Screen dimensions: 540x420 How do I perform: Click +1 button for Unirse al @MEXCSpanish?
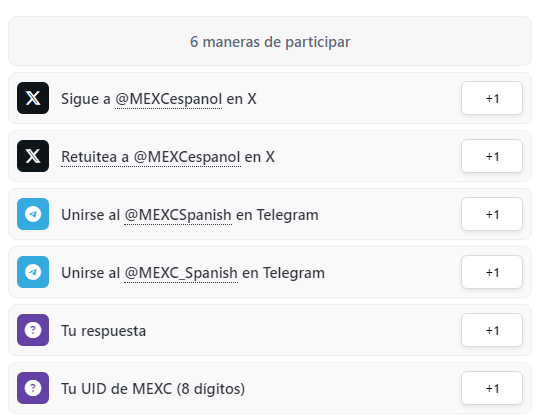[x=492, y=214]
